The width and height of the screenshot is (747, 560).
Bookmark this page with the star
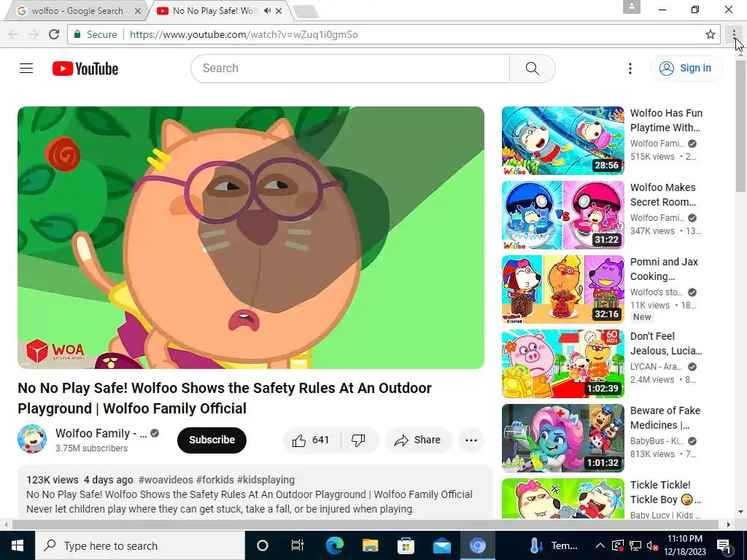click(711, 34)
